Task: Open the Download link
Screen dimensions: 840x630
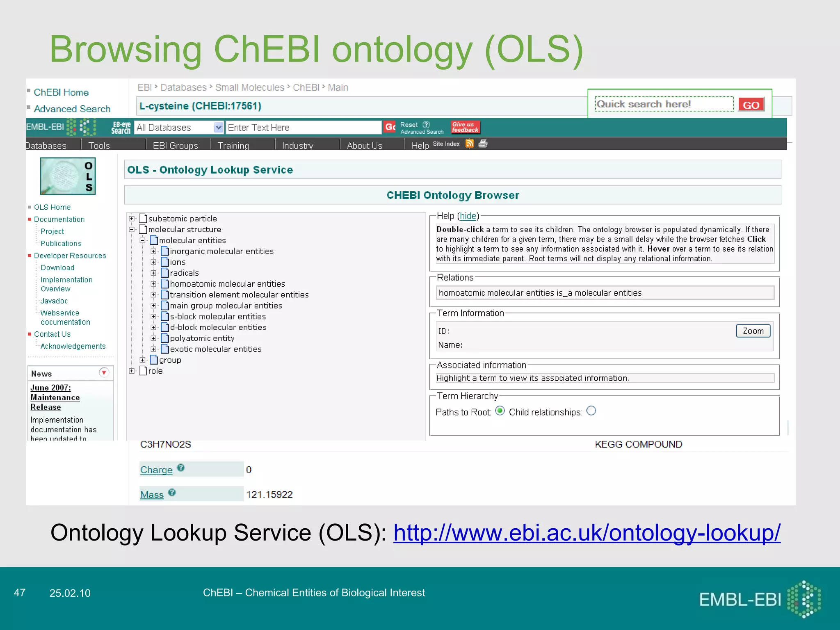Action: pos(57,268)
